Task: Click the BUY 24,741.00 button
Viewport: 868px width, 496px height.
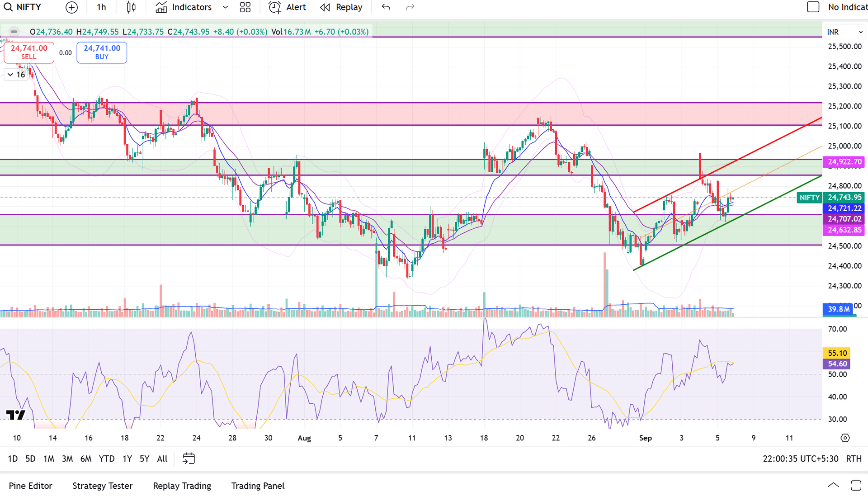Action: (x=102, y=52)
